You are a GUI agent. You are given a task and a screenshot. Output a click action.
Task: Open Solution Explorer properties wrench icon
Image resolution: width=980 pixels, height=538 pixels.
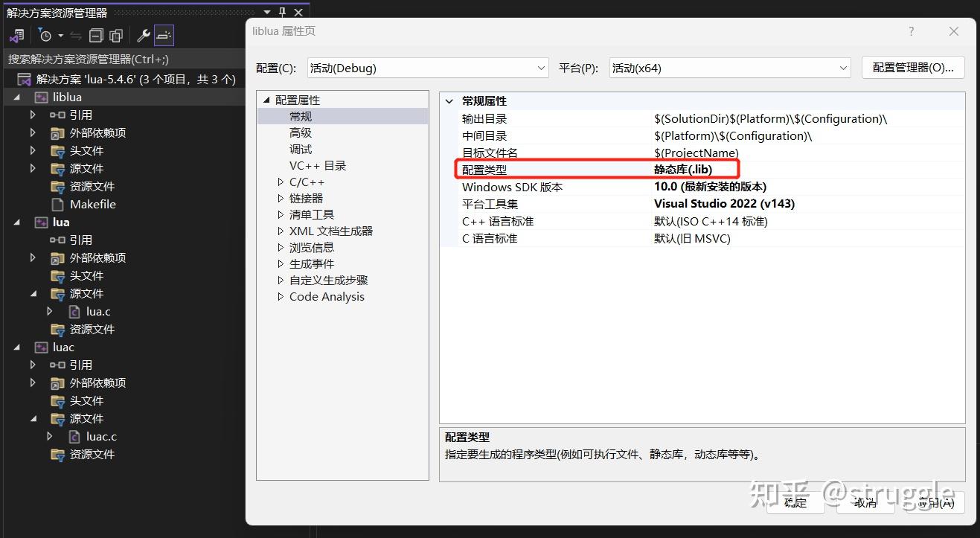pyautogui.click(x=142, y=35)
